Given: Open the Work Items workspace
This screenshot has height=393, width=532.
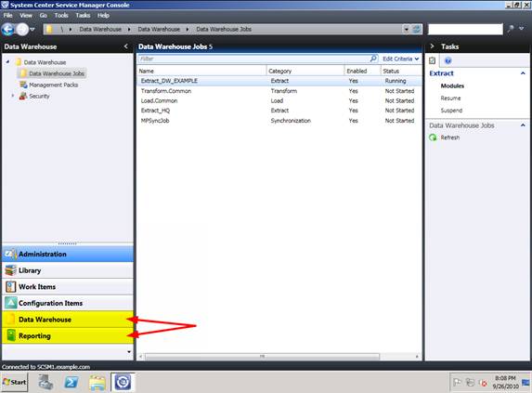Looking at the screenshot, I should pyautogui.click(x=68, y=287).
